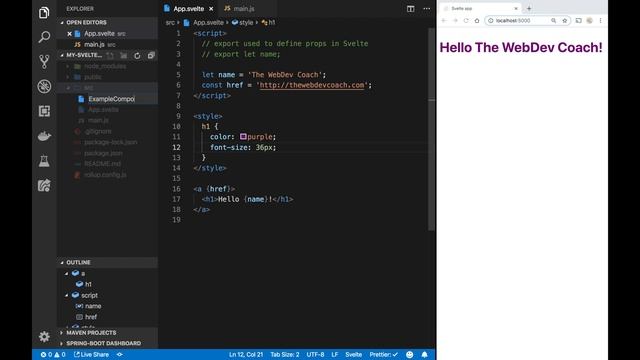Viewport: 640px width, 360px height.
Task: Open README.md in the explorer
Action: point(102,164)
